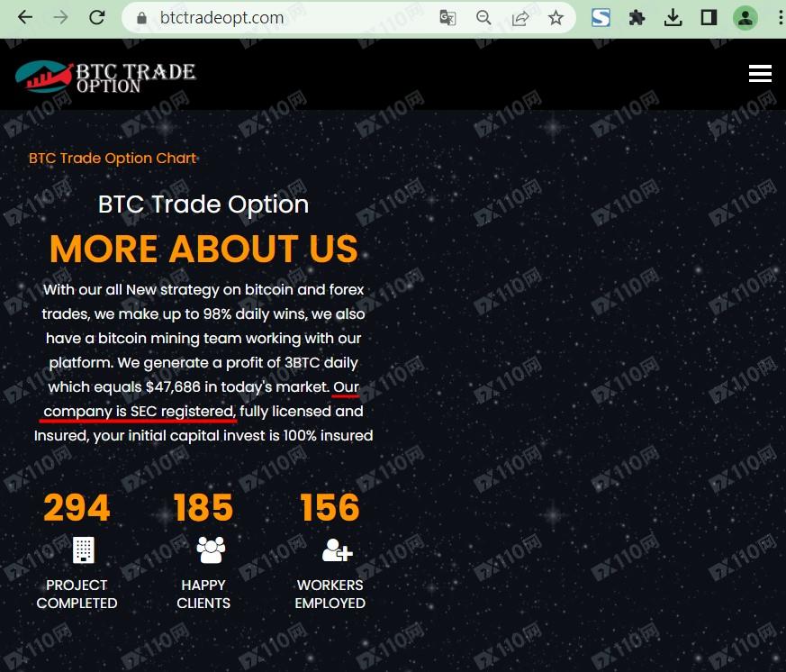Open the green profile avatar
Image resolution: width=786 pixels, height=672 pixels.
(745, 17)
